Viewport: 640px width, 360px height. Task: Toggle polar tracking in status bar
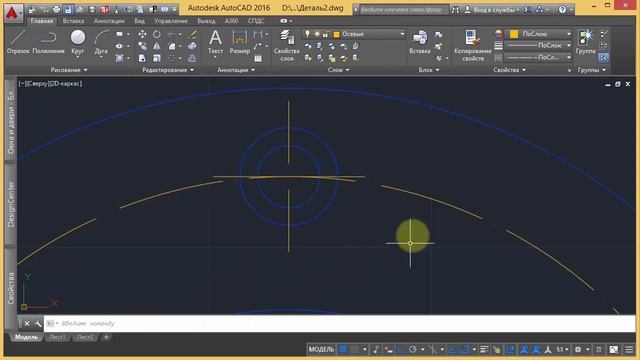(413, 349)
